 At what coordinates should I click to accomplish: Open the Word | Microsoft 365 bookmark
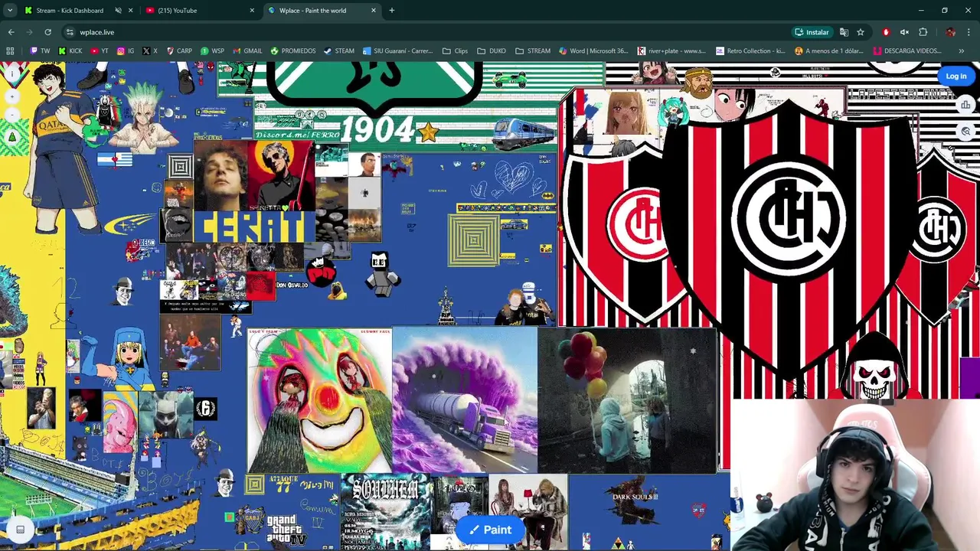click(x=593, y=51)
